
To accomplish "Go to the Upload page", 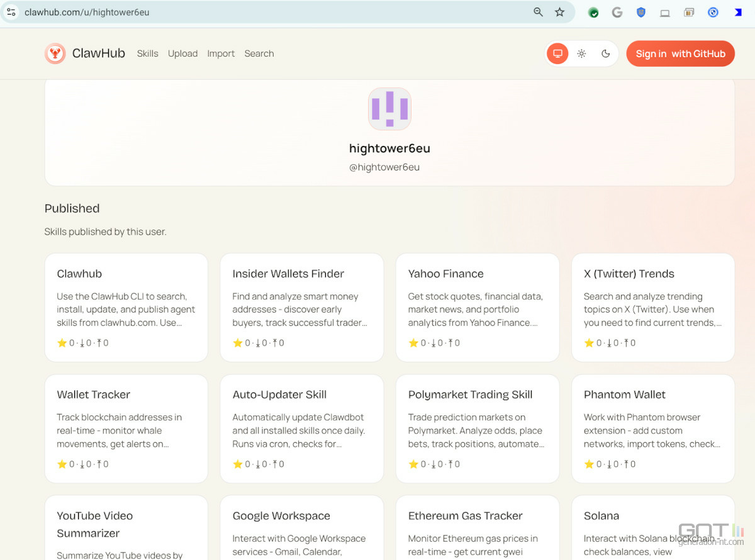I will click(x=182, y=53).
